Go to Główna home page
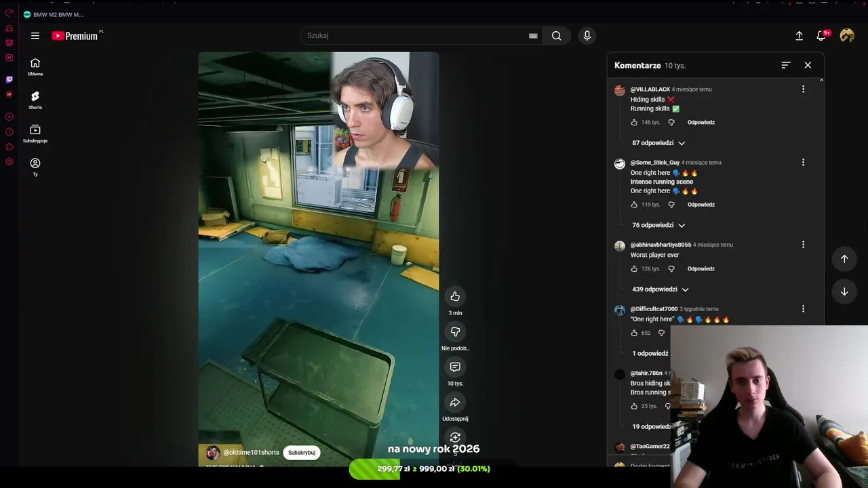This screenshot has width=868, height=488. click(35, 67)
